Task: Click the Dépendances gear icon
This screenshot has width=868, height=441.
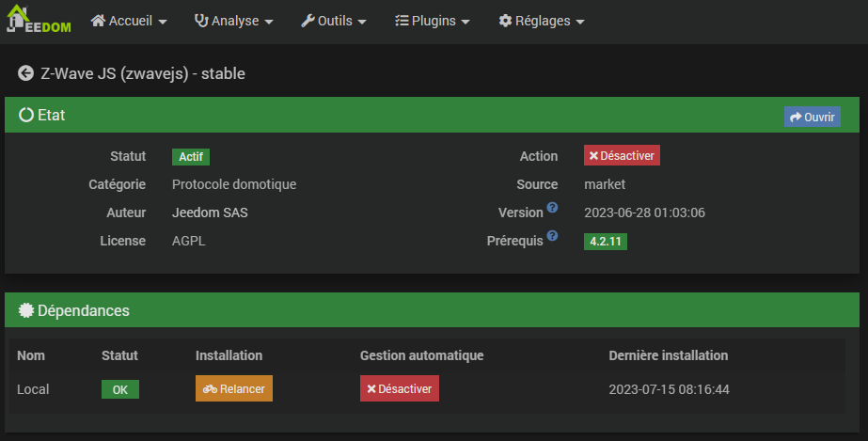Action: click(26, 310)
